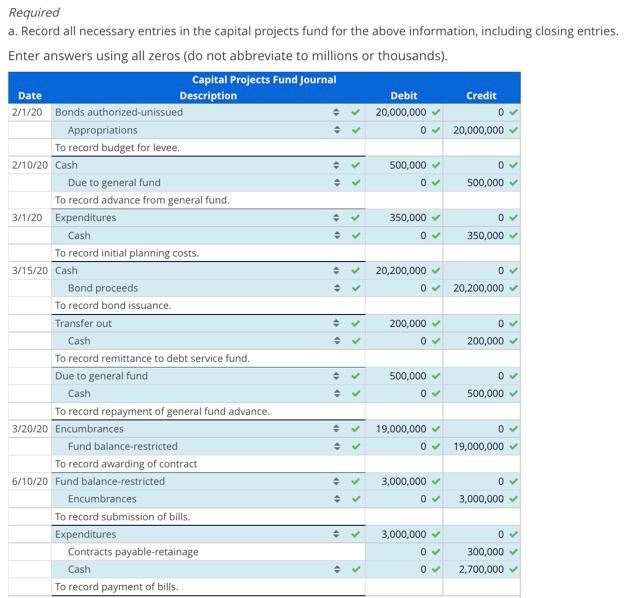The height and width of the screenshot is (598, 639).
Task: Click the Debit column header
Action: [x=403, y=96]
